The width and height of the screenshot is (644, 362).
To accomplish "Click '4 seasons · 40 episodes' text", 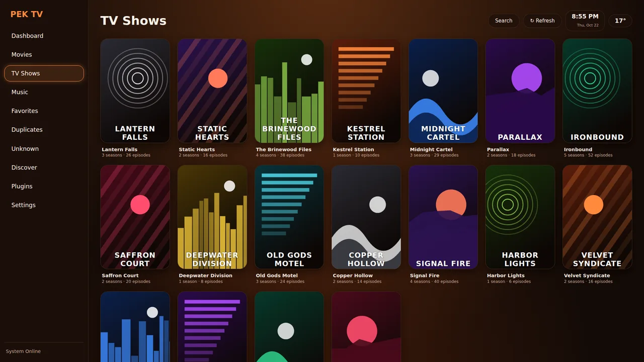I will (434, 282).
